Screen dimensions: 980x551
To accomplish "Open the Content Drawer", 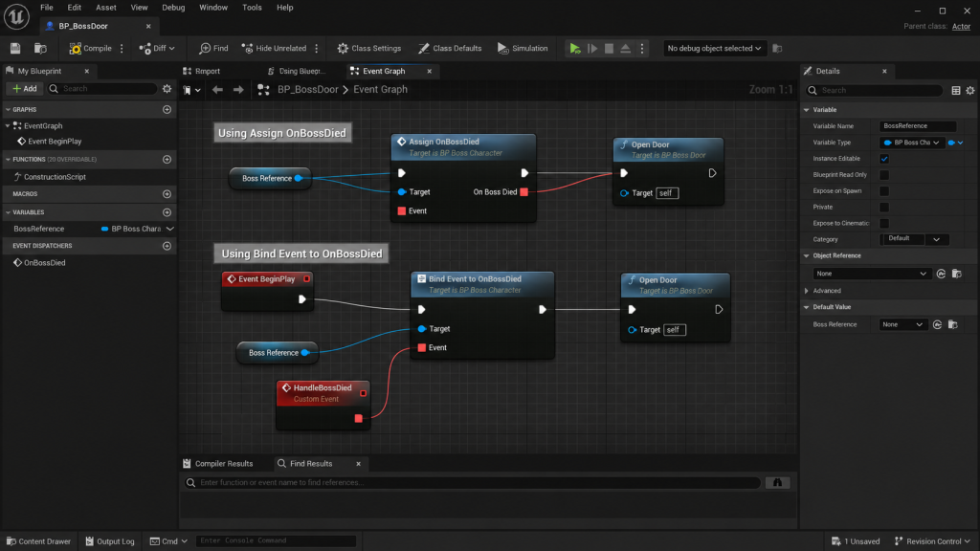I will coord(38,541).
